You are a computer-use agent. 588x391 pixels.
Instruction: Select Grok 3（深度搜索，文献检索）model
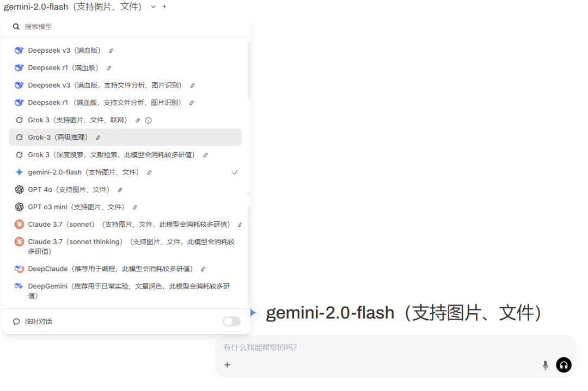[x=125, y=154]
